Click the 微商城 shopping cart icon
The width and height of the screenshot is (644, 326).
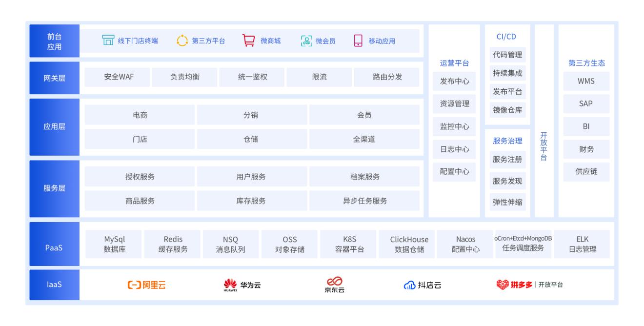[x=248, y=41]
